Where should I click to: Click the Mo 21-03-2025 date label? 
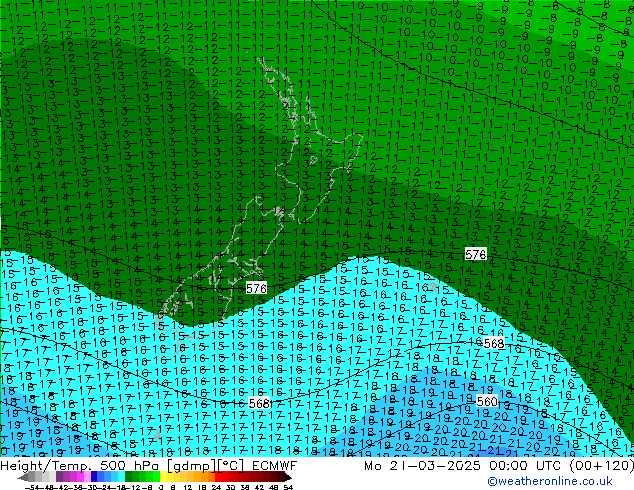400,466
